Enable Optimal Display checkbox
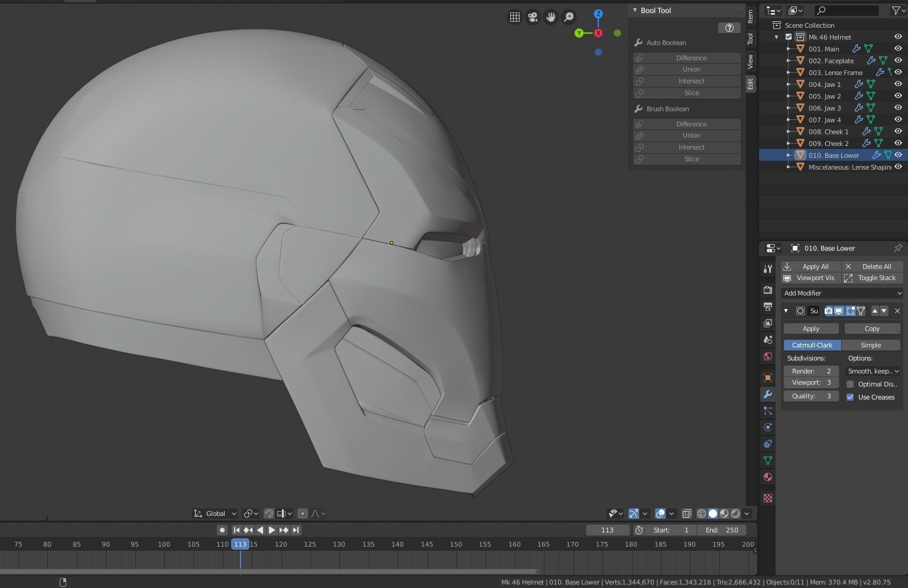Screen dimensions: 908x588 click(850, 384)
